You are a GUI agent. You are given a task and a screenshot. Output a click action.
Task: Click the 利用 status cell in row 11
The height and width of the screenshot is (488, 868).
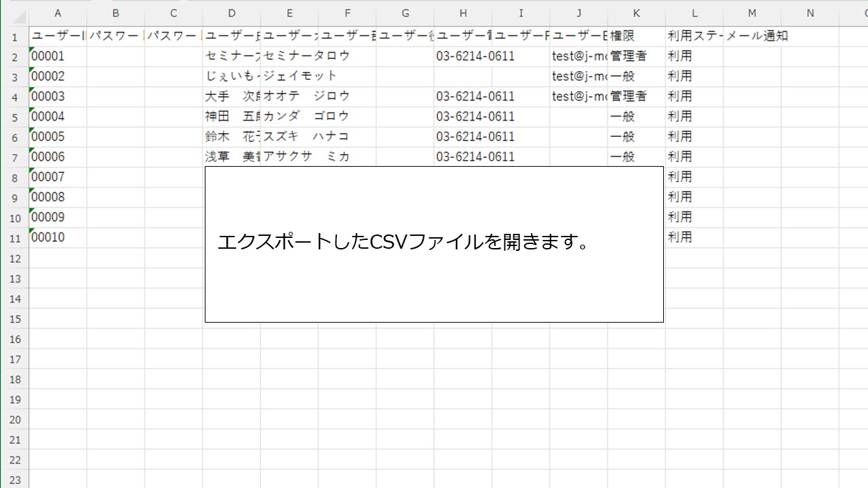tap(694, 238)
